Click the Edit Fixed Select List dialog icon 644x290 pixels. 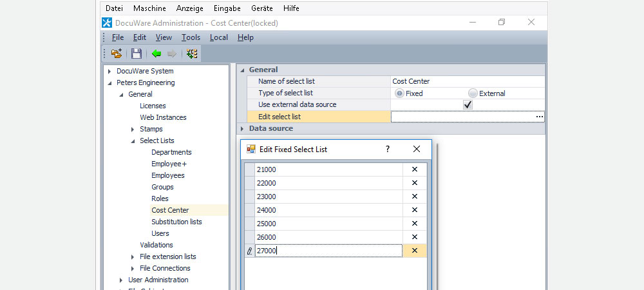pos(251,149)
